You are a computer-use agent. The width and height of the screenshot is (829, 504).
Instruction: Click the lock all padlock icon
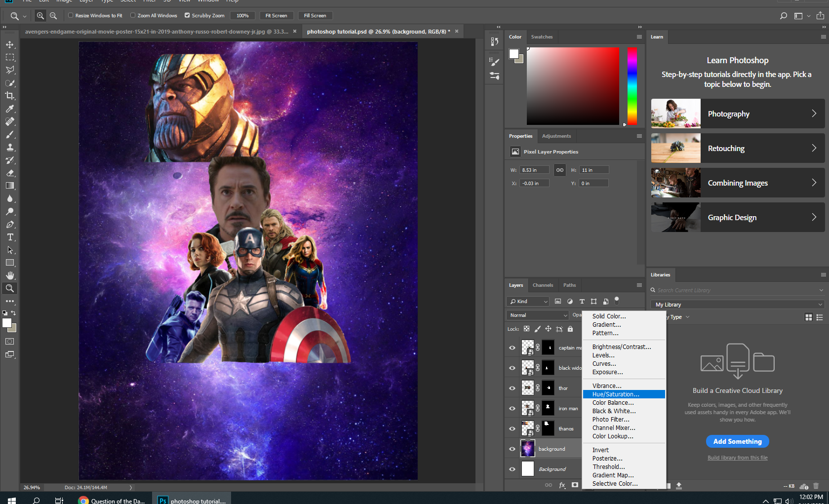coord(570,329)
